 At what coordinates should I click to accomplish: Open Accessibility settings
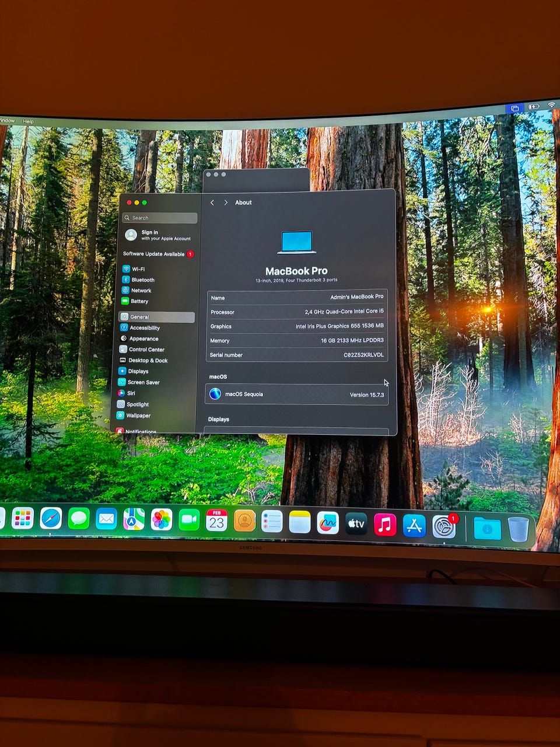140,327
